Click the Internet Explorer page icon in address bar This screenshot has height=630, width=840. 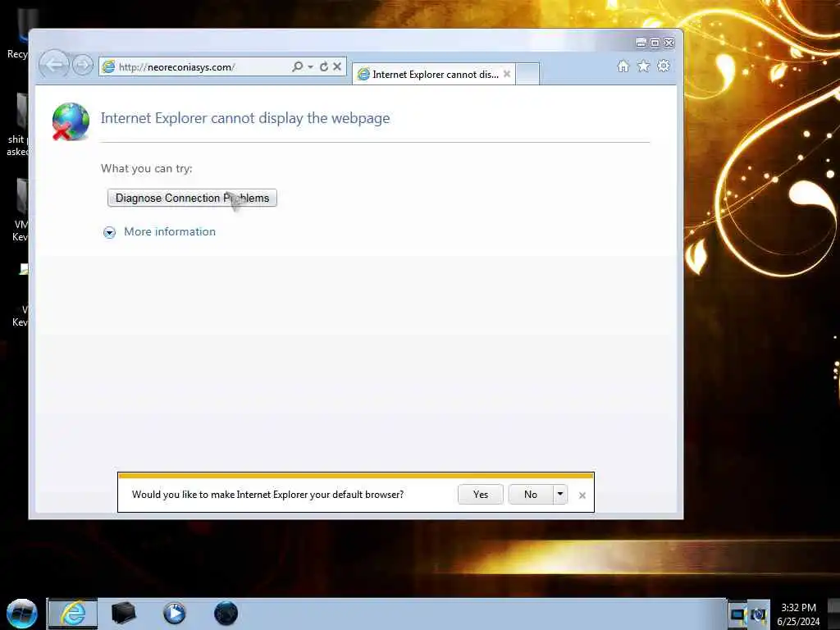tap(109, 66)
